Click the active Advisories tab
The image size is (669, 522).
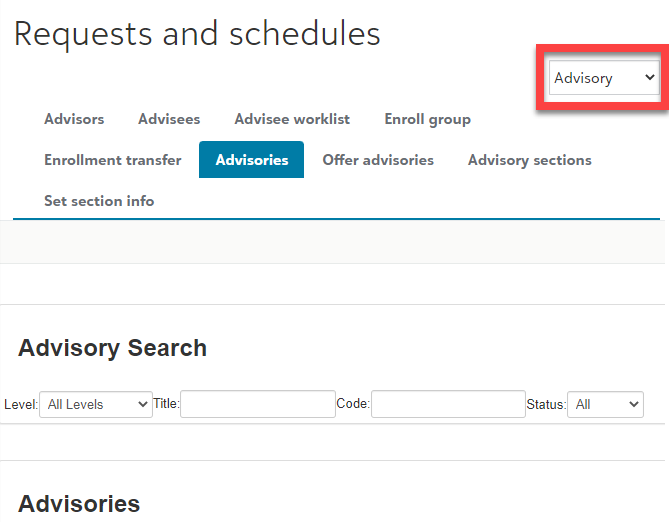[252, 160]
